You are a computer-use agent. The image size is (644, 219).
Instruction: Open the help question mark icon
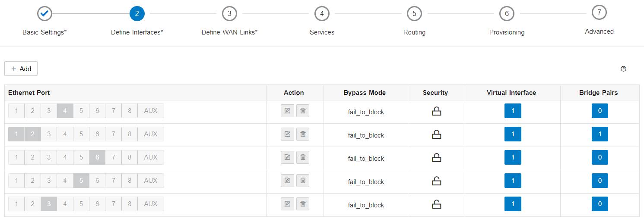pyautogui.click(x=623, y=69)
